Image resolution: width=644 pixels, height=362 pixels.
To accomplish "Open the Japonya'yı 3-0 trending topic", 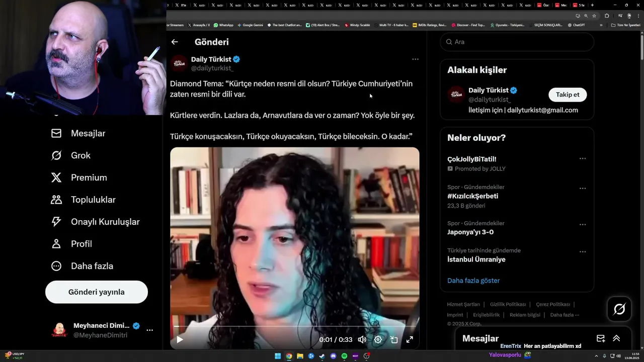I will [x=470, y=232].
